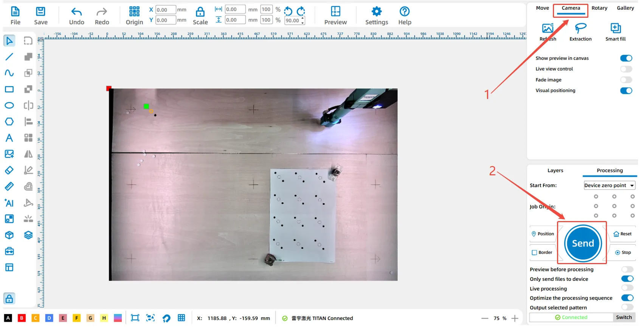Pick the red B layer color swatch
This screenshot has width=644, height=328.
[x=22, y=318]
